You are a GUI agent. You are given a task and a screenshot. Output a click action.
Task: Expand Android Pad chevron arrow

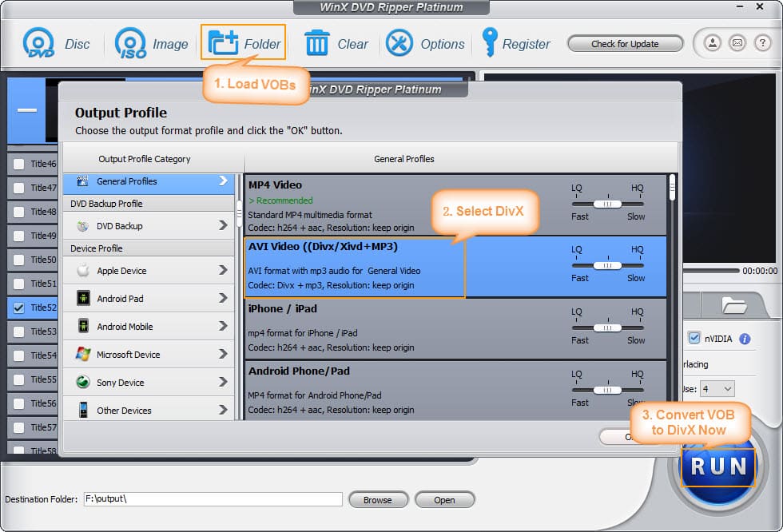223,298
